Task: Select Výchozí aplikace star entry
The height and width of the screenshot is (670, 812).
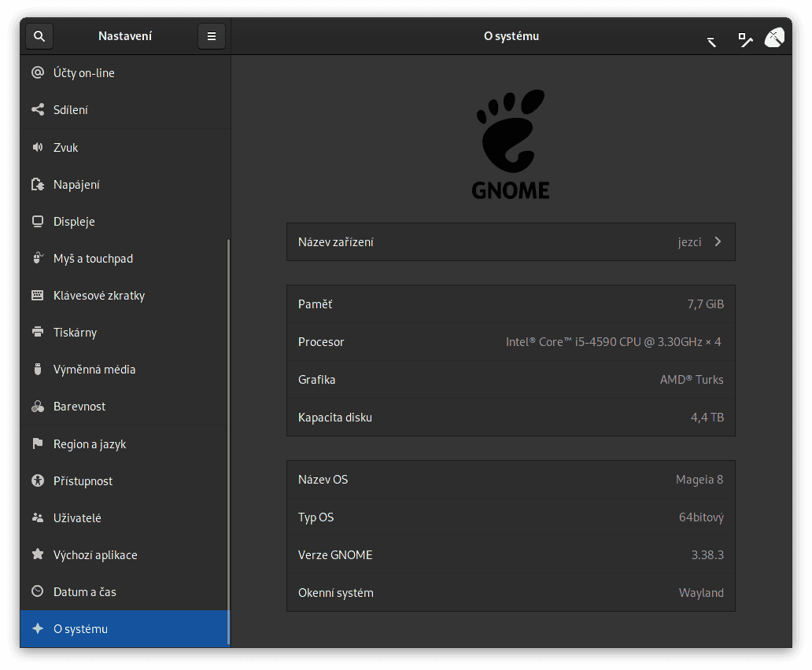Action: pyautogui.click(x=125, y=555)
